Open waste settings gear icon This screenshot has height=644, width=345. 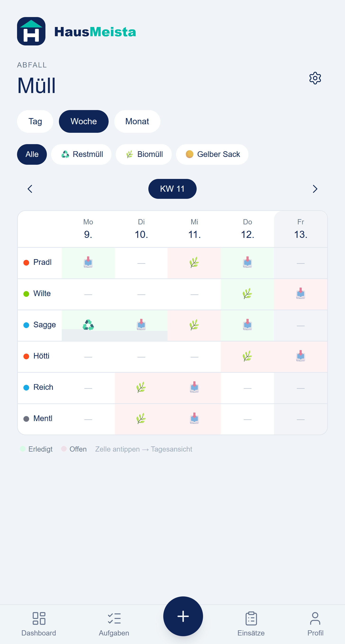tap(315, 78)
